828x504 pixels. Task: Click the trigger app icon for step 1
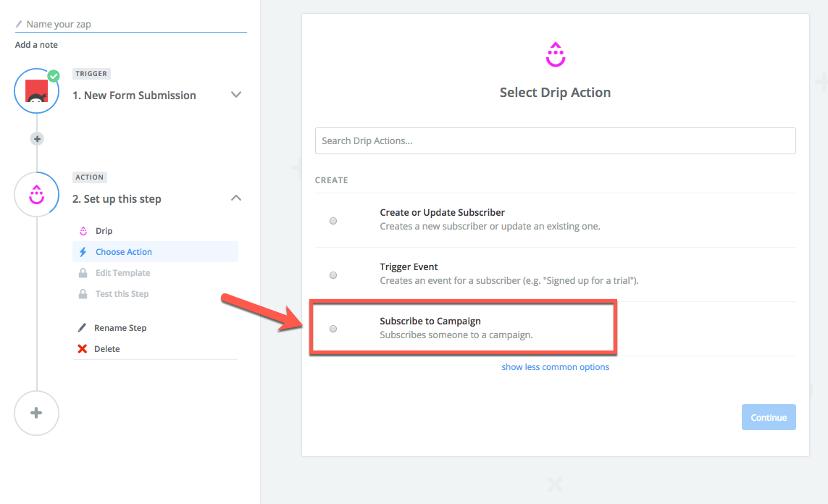point(36,91)
